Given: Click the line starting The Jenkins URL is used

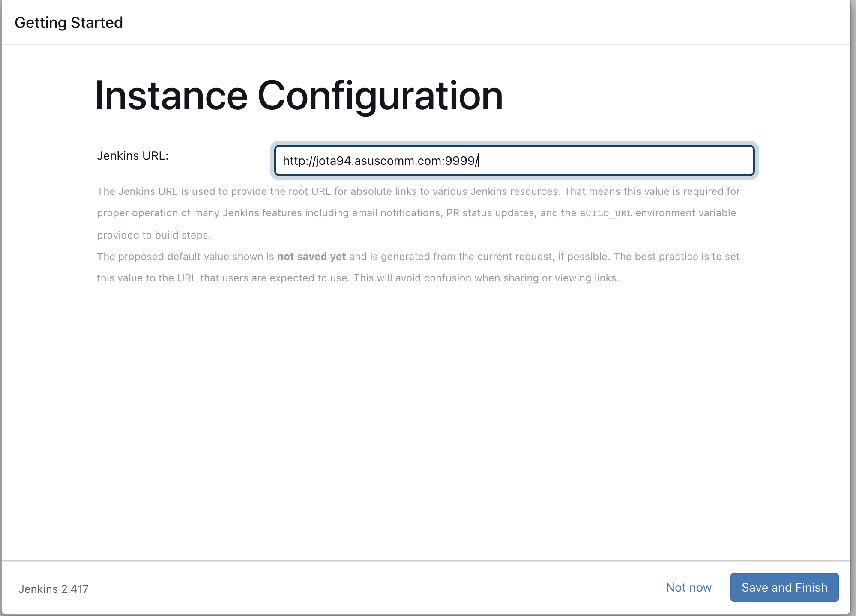Looking at the screenshot, I should point(418,191).
